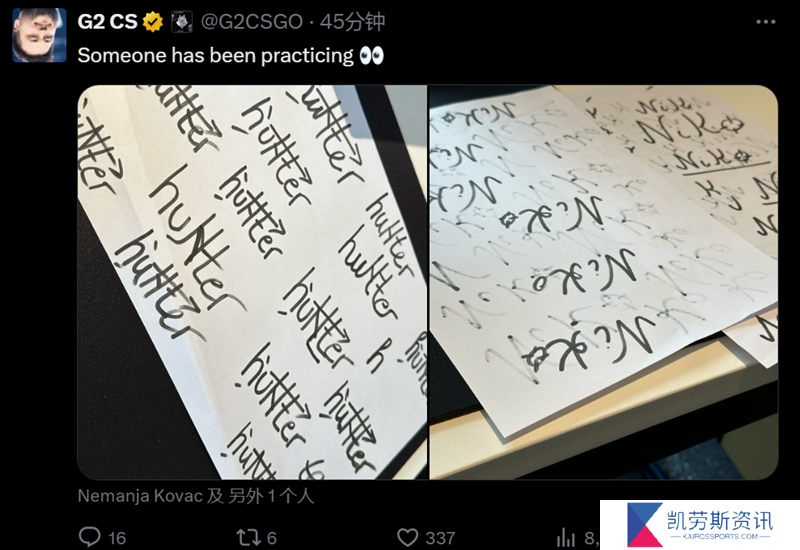Like the tweet with the heart icon
Viewport: 800px width, 550px height.
coord(408,537)
